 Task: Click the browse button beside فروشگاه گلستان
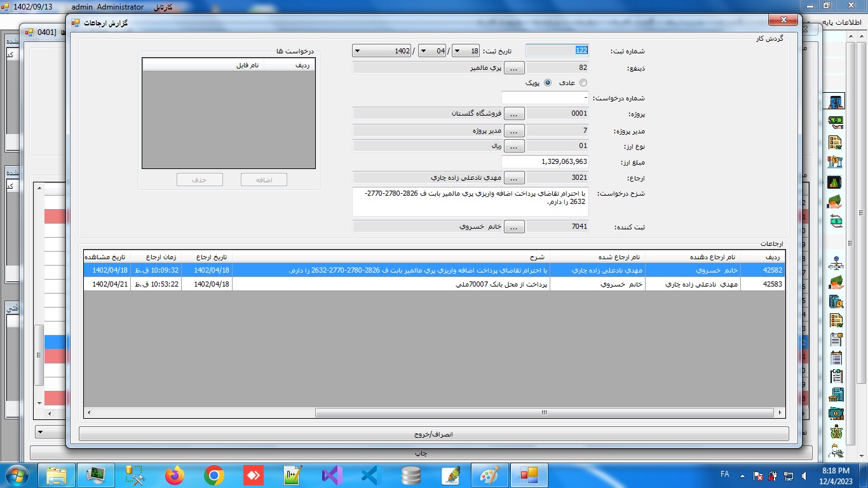click(x=515, y=114)
